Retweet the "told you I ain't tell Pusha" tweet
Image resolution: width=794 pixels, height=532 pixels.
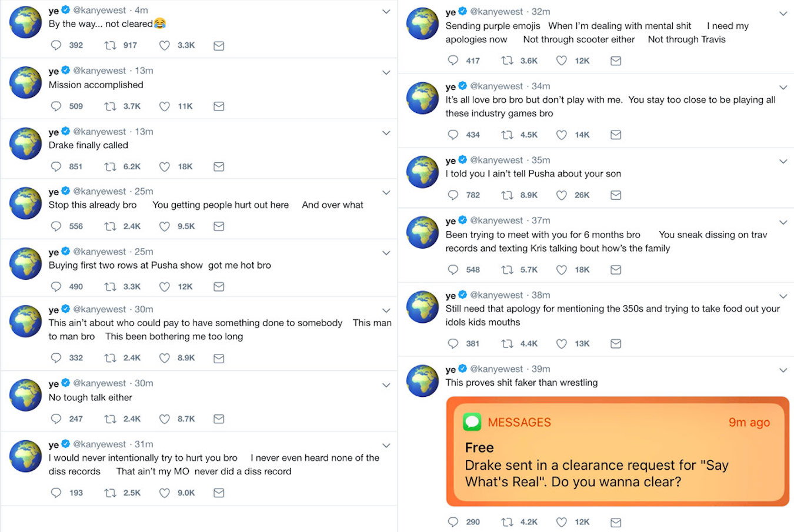(507, 195)
